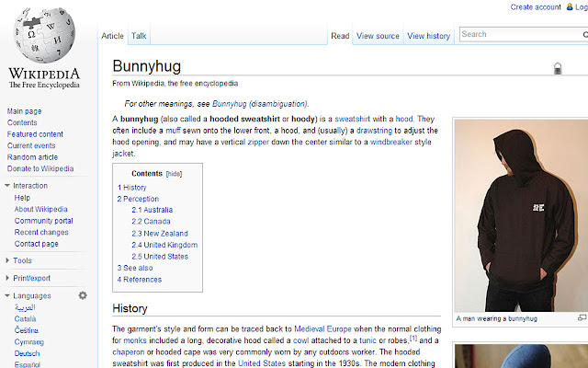Open the Talk tab

click(139, 36)
